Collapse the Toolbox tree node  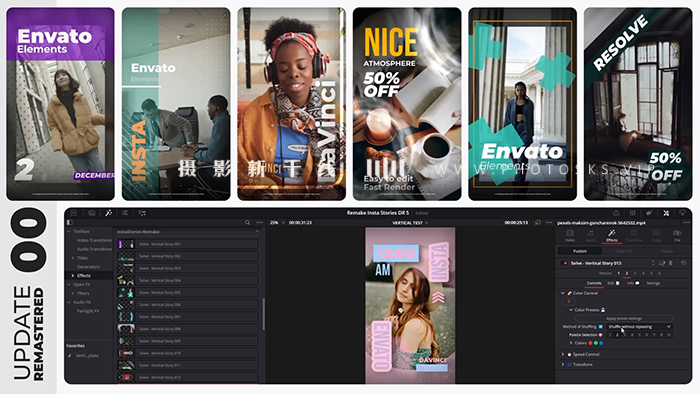pyautogui.click(x=69, y=231)
